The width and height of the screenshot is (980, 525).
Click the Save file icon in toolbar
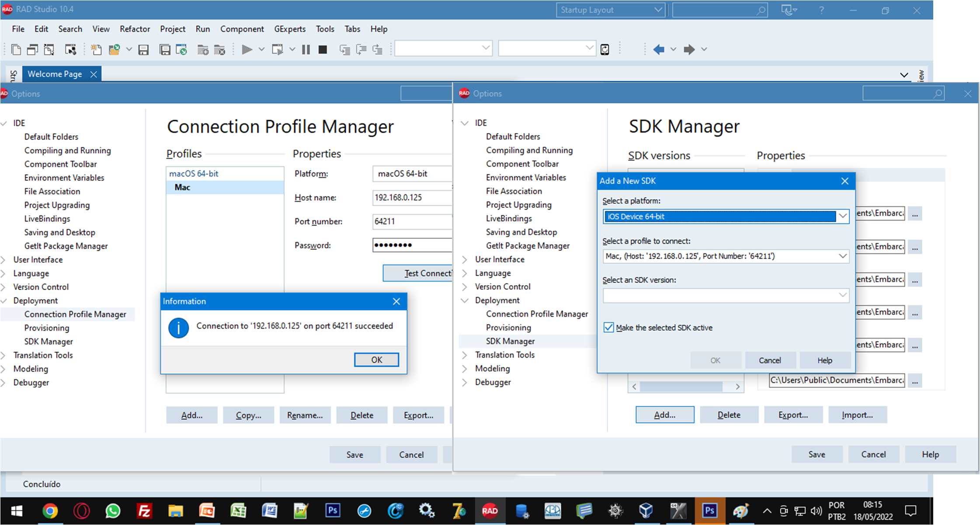coord(143,49)
